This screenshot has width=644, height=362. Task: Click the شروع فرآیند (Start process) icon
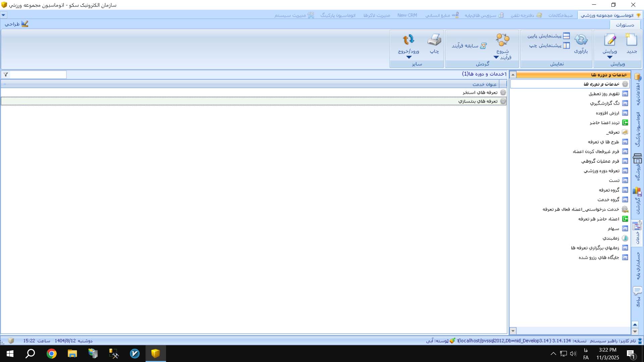pyautogui.click(x=502, y=40)
